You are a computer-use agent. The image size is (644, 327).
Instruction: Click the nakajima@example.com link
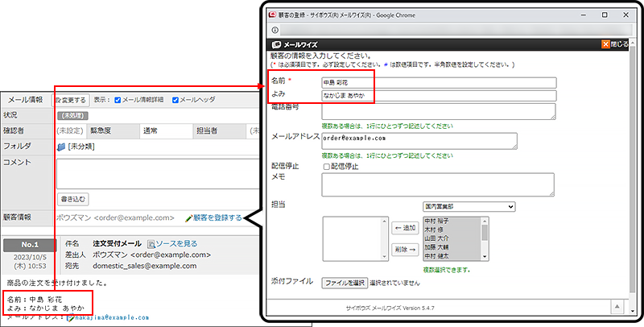tap(112, 317)
